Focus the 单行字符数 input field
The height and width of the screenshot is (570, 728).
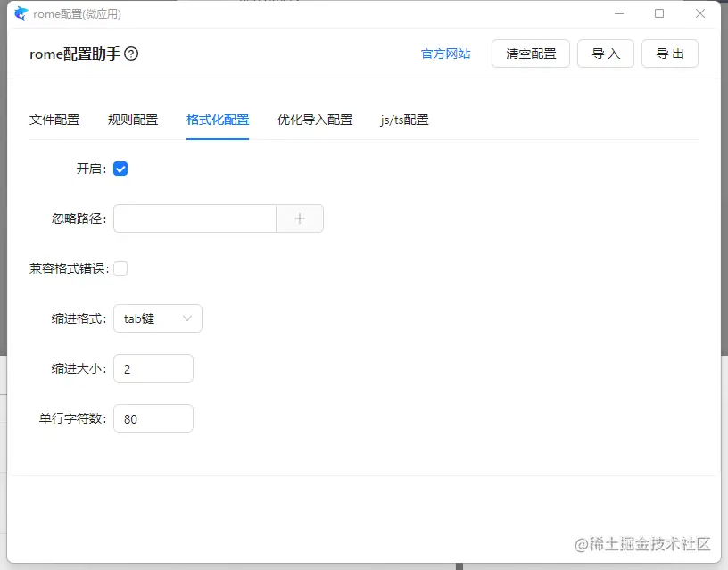(x=153, y=418)
